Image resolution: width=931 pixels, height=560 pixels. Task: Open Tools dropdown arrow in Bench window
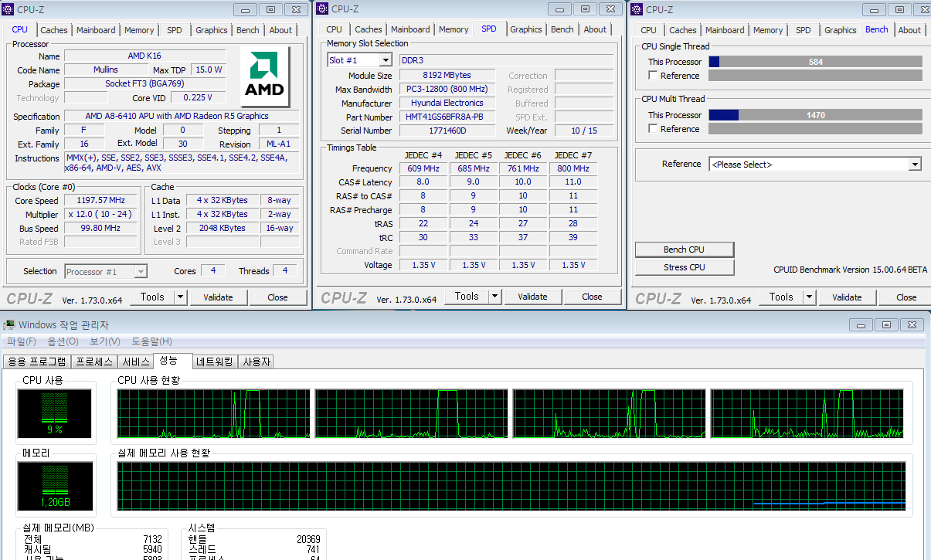click(x=809, y=297)
